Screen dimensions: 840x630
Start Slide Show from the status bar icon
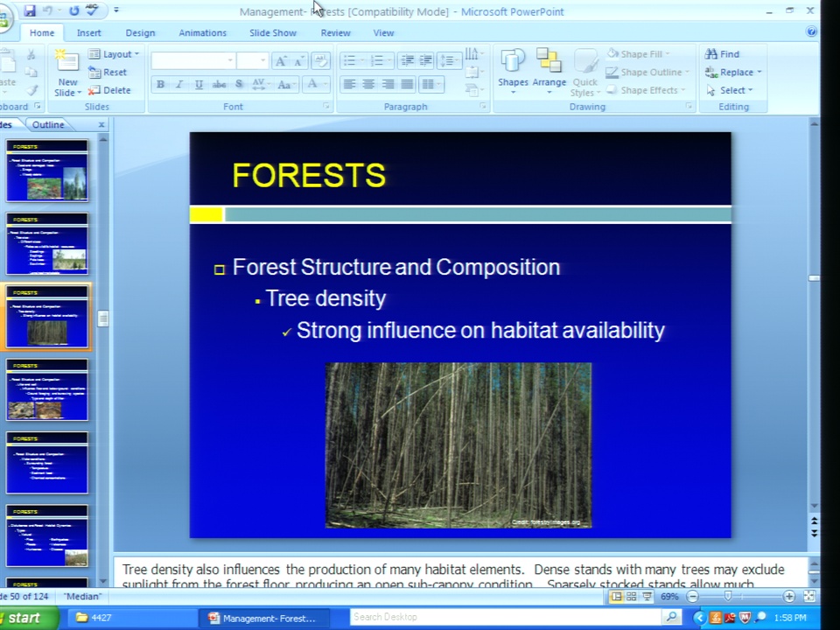click(647, 596)
